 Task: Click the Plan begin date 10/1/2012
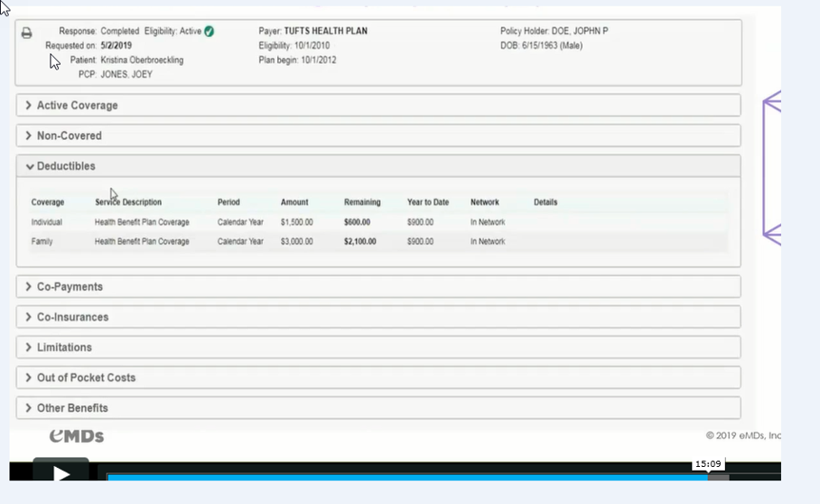pyautogui.click(x=319, y=61)
